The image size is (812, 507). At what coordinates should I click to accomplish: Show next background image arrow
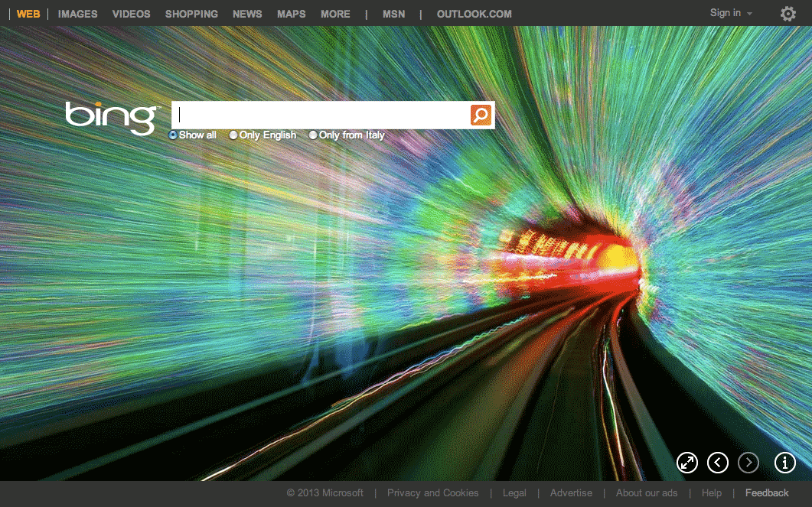tap(748, 463)
